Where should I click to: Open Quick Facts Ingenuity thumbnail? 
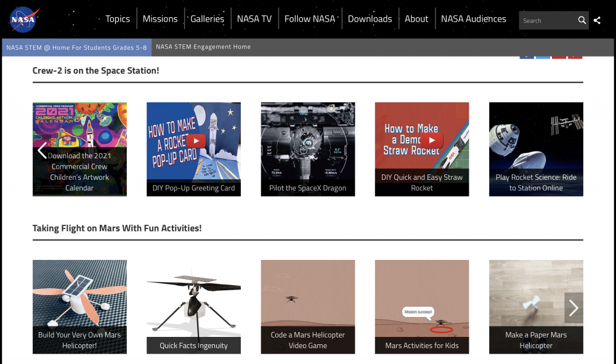tap(193, 307)
